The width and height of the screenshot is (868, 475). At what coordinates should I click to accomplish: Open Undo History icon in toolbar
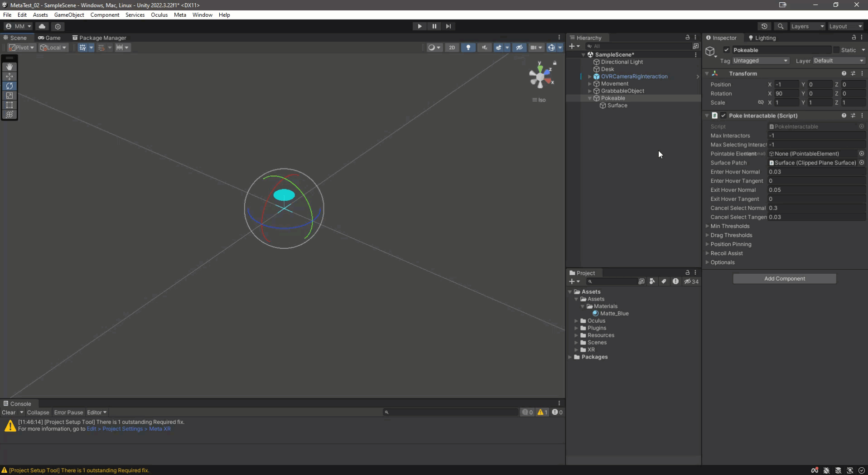(x=764, y=26)
